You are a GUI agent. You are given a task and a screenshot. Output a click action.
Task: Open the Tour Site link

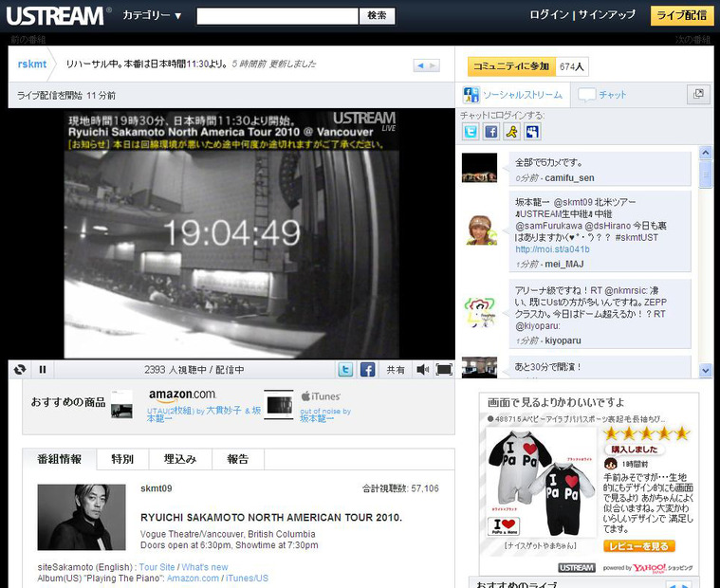point(157,567)
